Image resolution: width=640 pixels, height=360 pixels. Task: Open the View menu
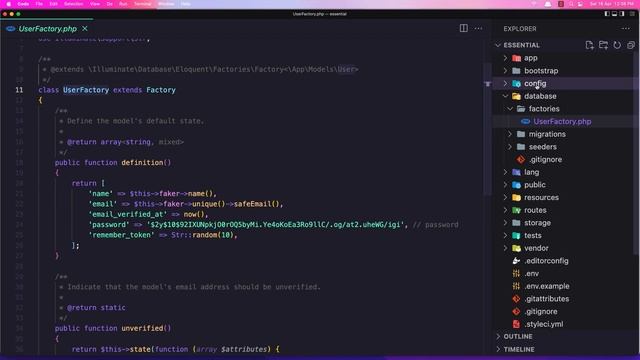95,4
